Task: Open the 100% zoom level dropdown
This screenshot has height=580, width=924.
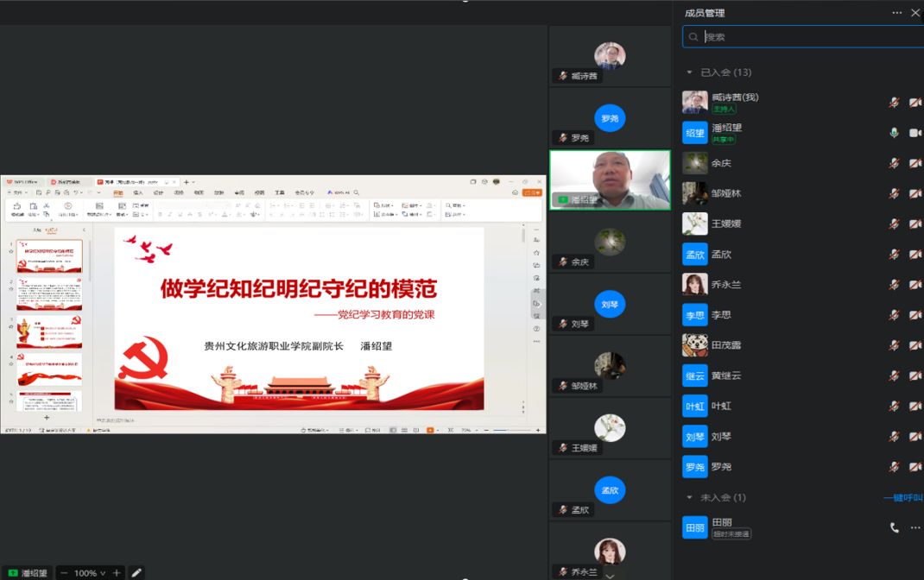Action: tap(91, 573)
